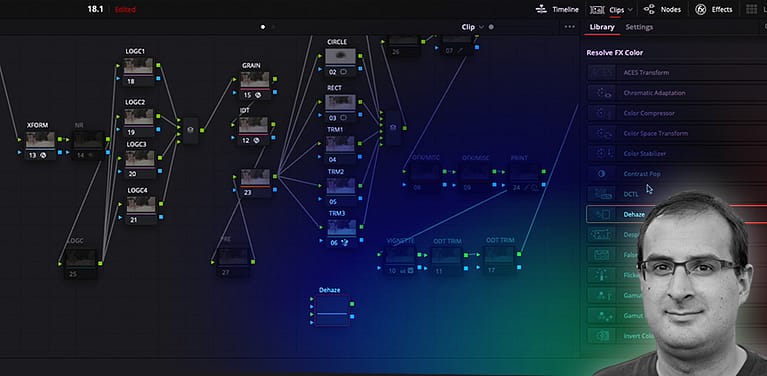Open the Nodes panel icon
The width and height of the screenshot is (767, 376).
(x=649, y=9)
